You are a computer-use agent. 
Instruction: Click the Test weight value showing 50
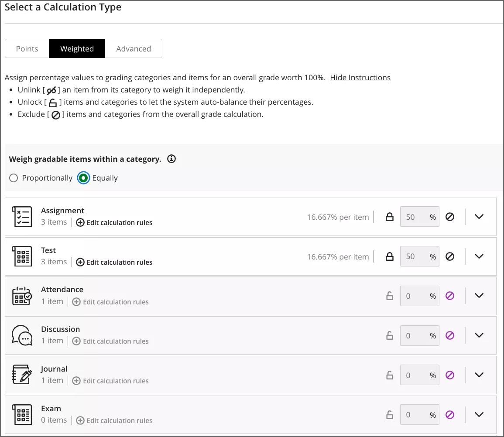(419, 256)
